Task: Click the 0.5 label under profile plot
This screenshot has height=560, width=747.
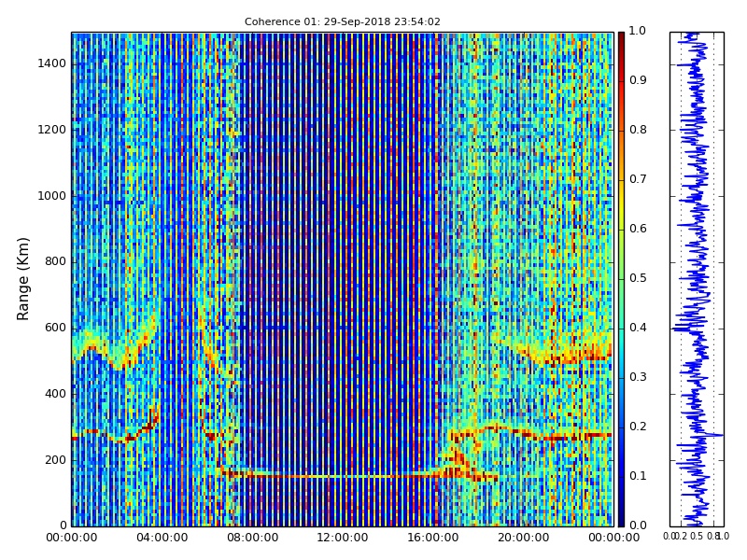Action: (697, 536)
